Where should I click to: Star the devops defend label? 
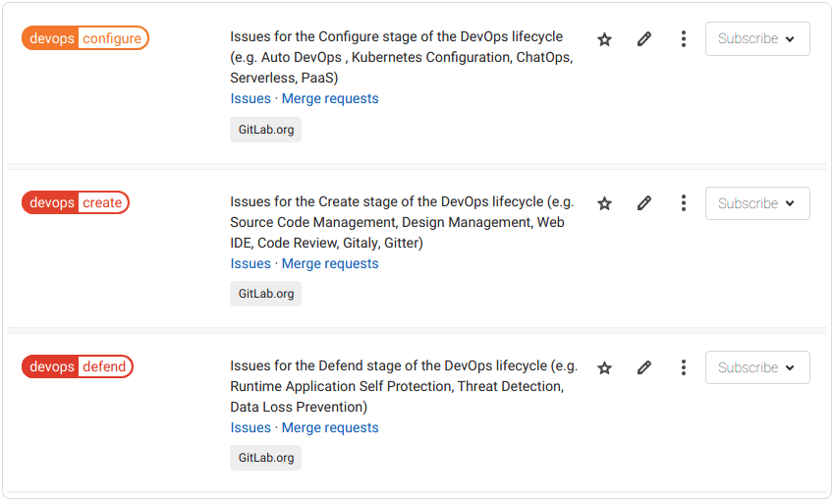pos(605,367)
